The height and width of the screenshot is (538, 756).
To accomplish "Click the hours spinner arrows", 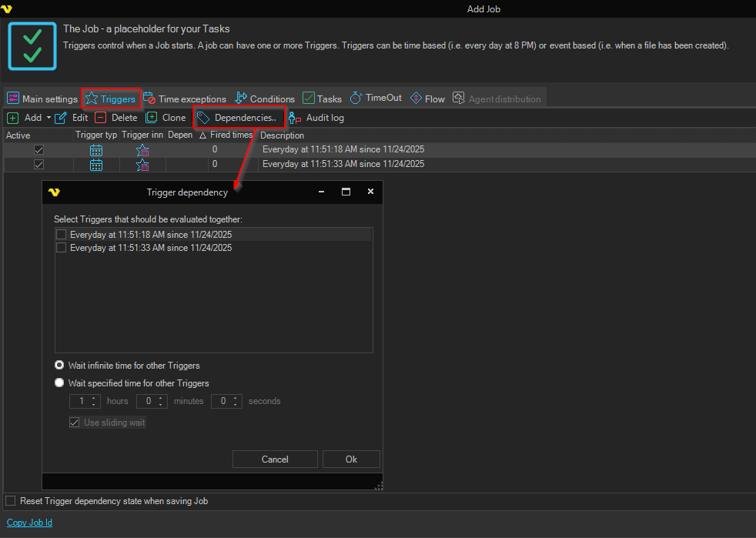I will [x=95, y=401].
